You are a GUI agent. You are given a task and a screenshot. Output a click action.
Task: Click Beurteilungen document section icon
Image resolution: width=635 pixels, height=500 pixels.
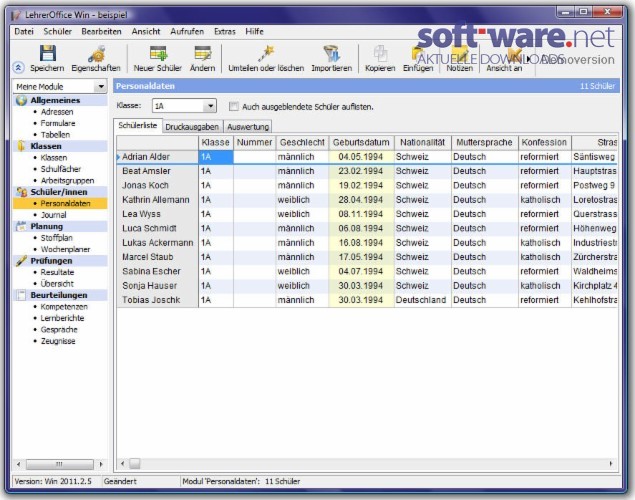click(x=21, y=295)
